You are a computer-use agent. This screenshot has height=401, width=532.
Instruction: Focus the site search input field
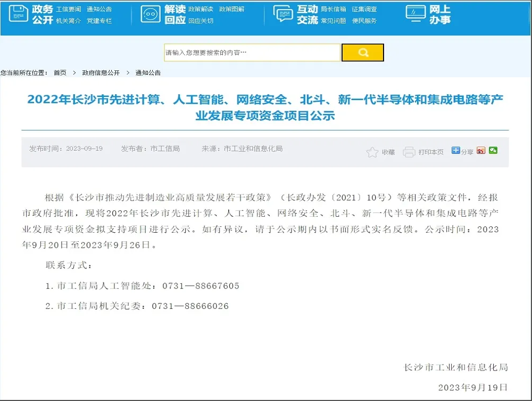252,53
